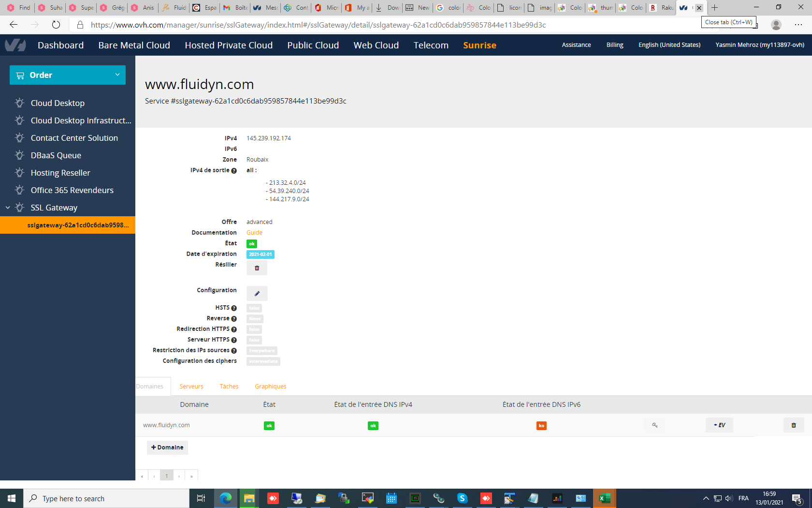Click the + Domaine button
This screenshot has width=812, height=508.
[x=167, y=448]
